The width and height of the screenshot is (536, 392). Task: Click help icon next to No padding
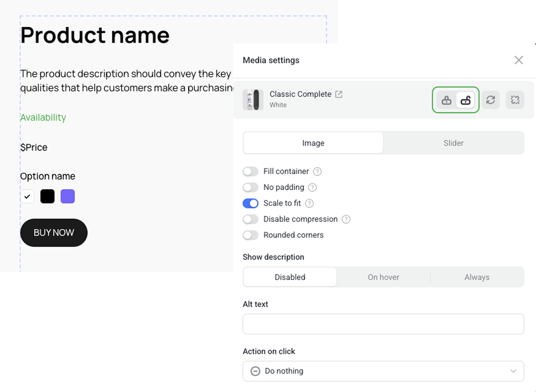click(312, 187)
